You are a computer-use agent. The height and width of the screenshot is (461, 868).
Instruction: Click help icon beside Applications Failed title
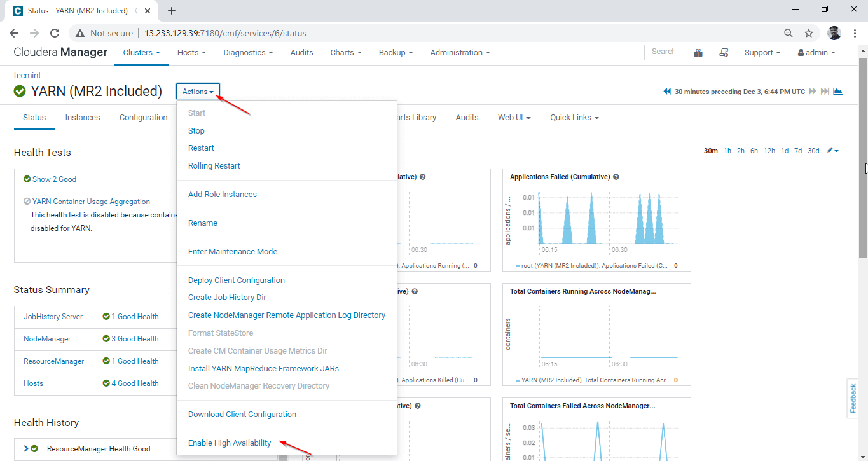[x=616, y=177]
